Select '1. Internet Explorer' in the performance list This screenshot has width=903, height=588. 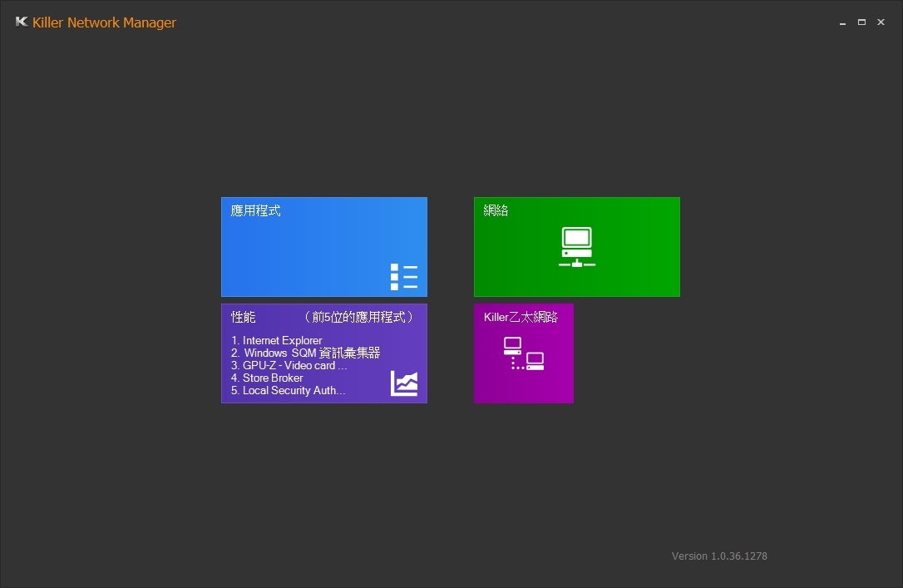(276, 340)
